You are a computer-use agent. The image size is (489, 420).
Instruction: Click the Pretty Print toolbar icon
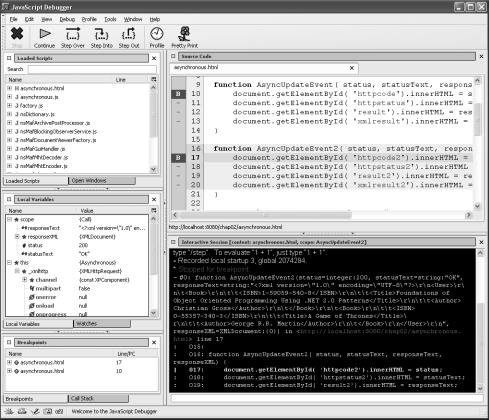tap(184, 34)
